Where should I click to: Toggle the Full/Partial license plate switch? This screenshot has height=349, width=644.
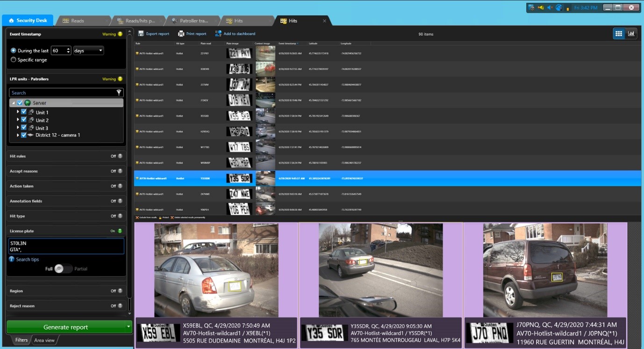(63, 269)
